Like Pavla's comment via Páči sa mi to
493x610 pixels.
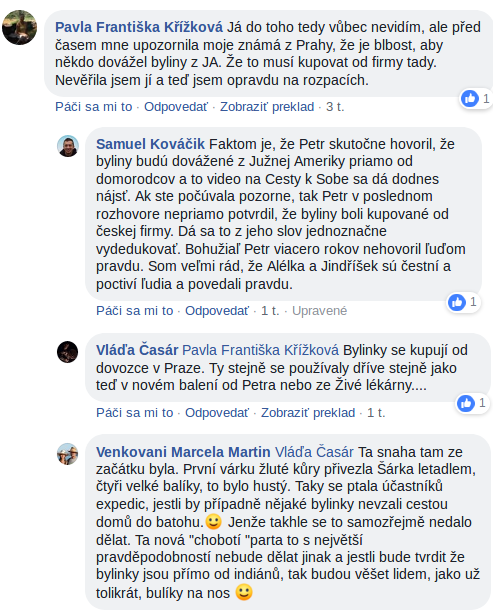(x=93, y=107)
